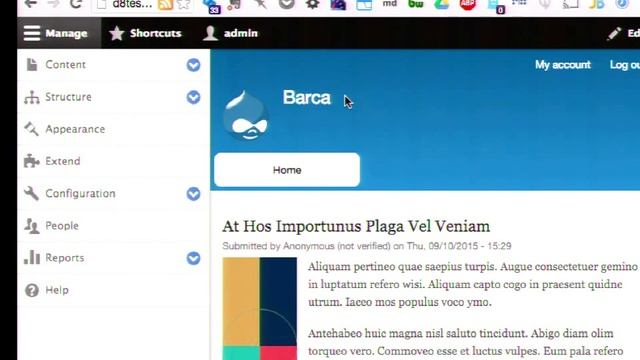640x360 pixels.
Task: Click the Log out link
Action: (x=624, y=65)
